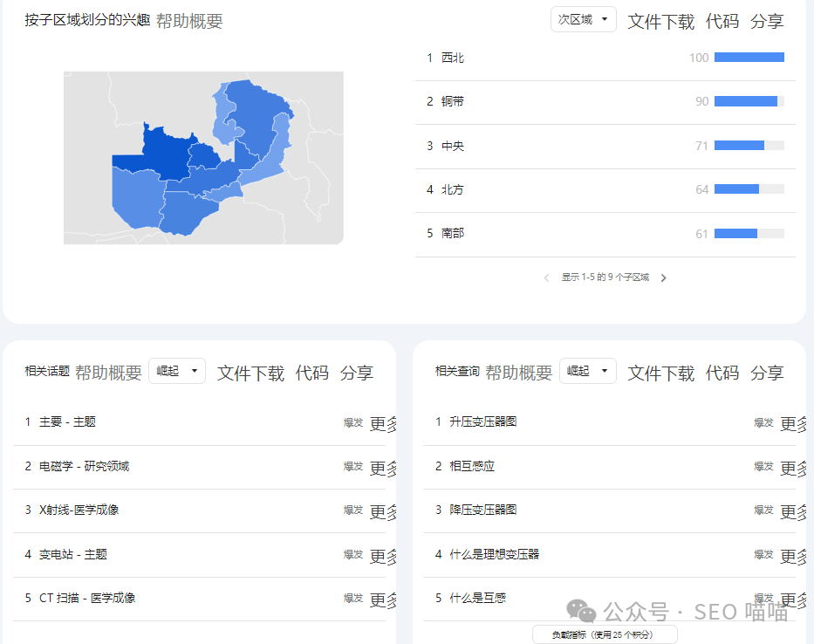The height and width of the screenshot is (644, 814).
Task: Open 更多 menu for 变电站 - 主题
Action: (383, 556)
